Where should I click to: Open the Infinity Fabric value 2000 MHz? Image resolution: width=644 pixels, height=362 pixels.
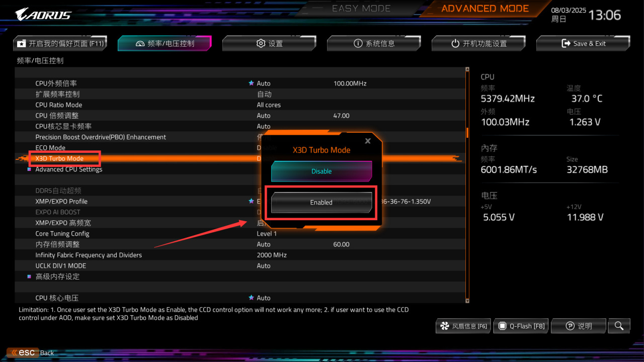(x=272, y=255)
